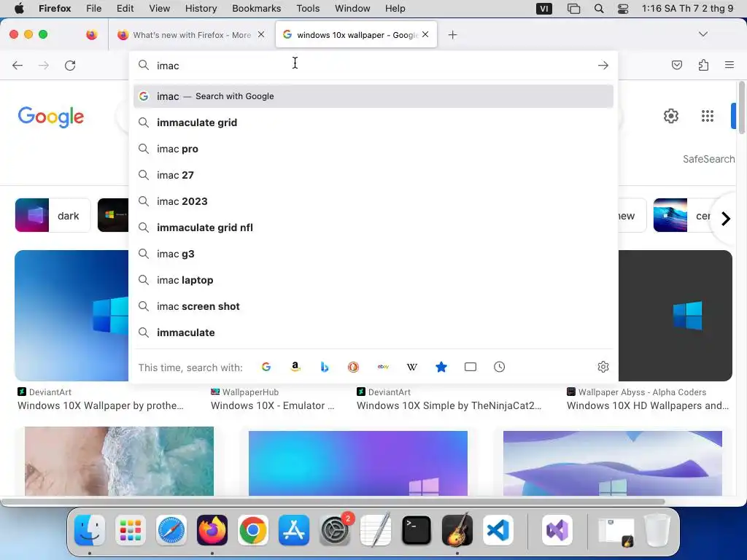Open Windows 10X Wallpaper by prothe result
This screenshot has width=747, height=560.
pyautogui.click(x=101, y=405)
